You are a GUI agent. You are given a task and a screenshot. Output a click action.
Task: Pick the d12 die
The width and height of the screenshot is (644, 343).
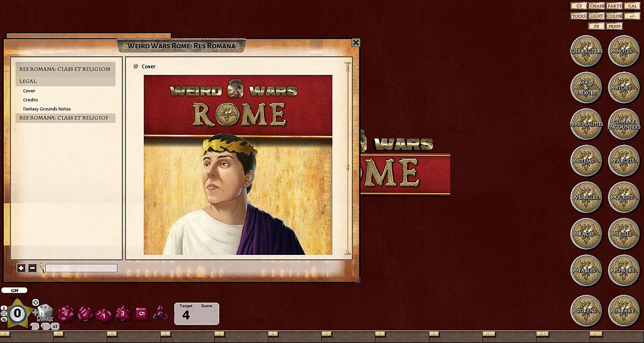[x=85, y=313]
